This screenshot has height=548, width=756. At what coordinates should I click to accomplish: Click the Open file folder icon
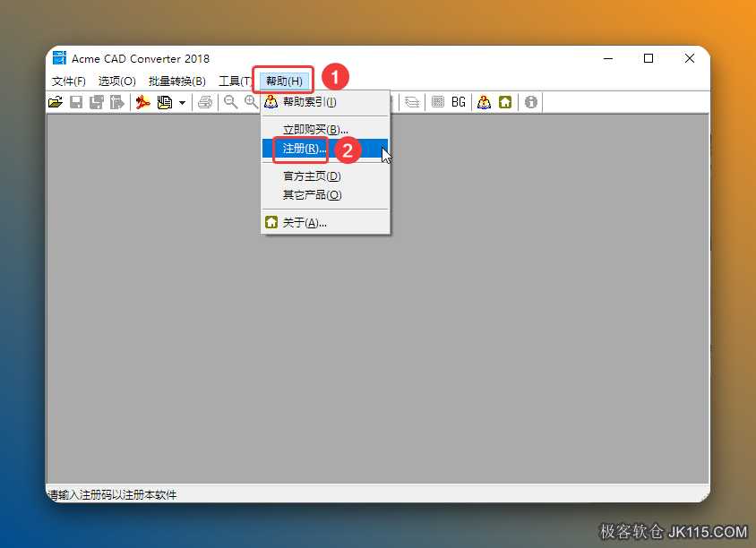click(56, 102)
